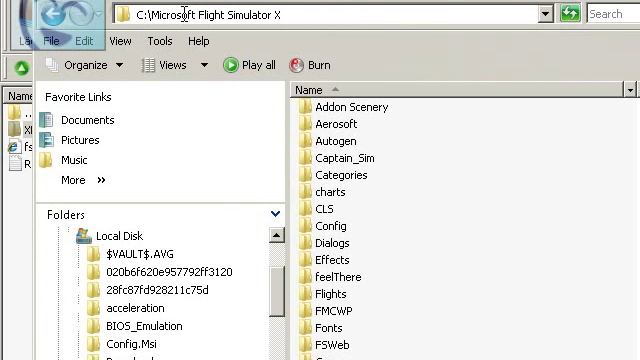Select the Effects folder
640x360 pixels.
pyautogui.click(x=332, y=260)
